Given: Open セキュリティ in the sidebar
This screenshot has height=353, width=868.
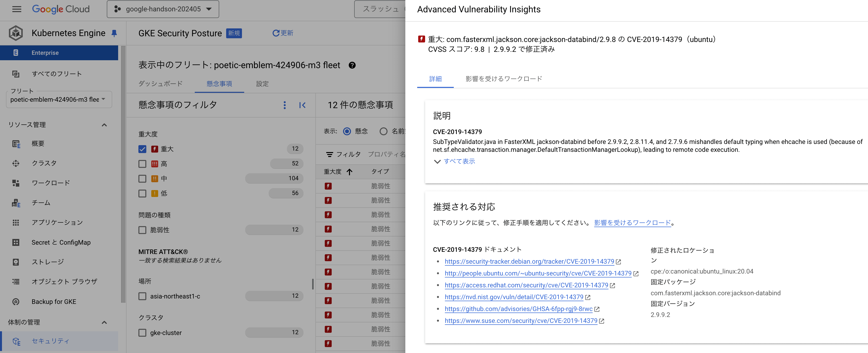Looking at the screenshot, I should [59, 341].
